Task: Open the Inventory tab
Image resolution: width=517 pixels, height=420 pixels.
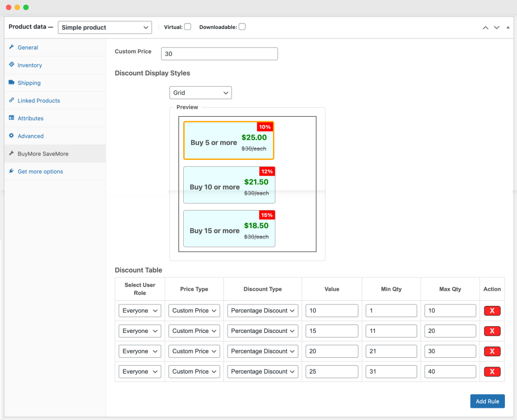Action: [30, 65]
